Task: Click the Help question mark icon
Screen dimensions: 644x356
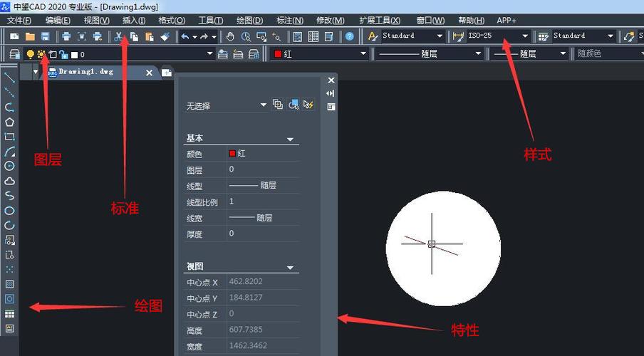Action: tap(350, 36)
